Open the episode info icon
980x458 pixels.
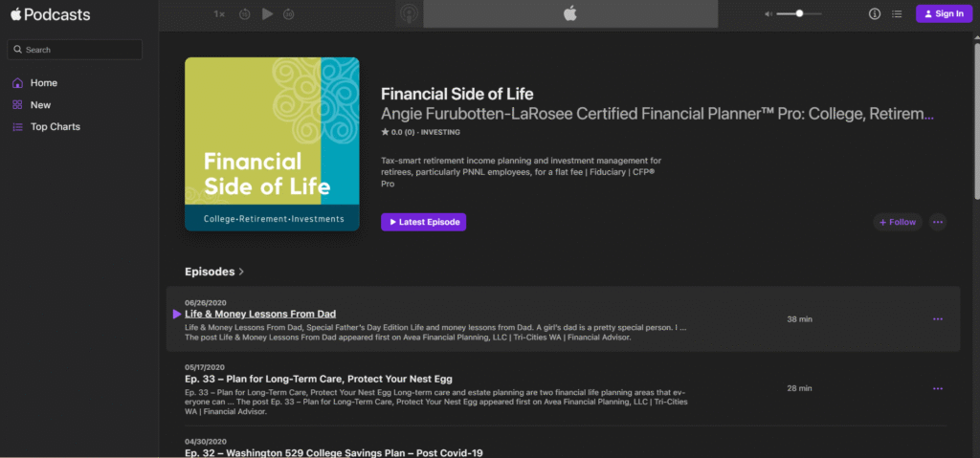(874, 13)
